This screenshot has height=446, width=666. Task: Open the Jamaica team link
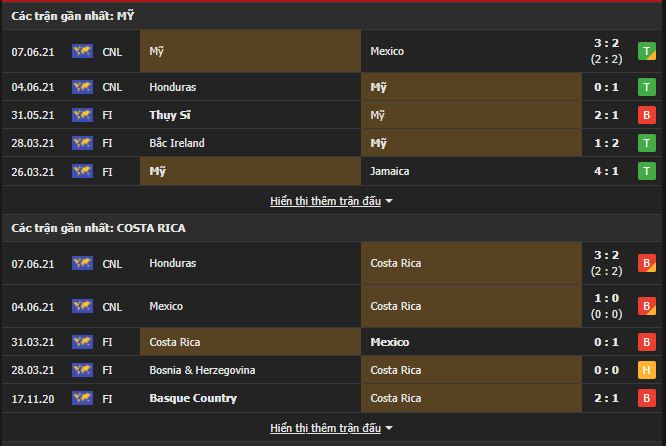click(390, 171)
